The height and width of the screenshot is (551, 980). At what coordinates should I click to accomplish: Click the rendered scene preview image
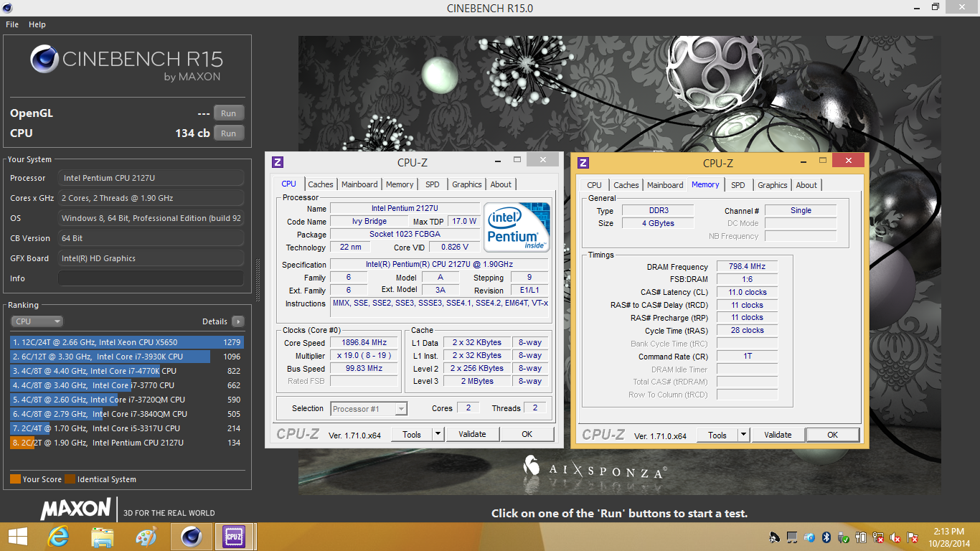619,265
